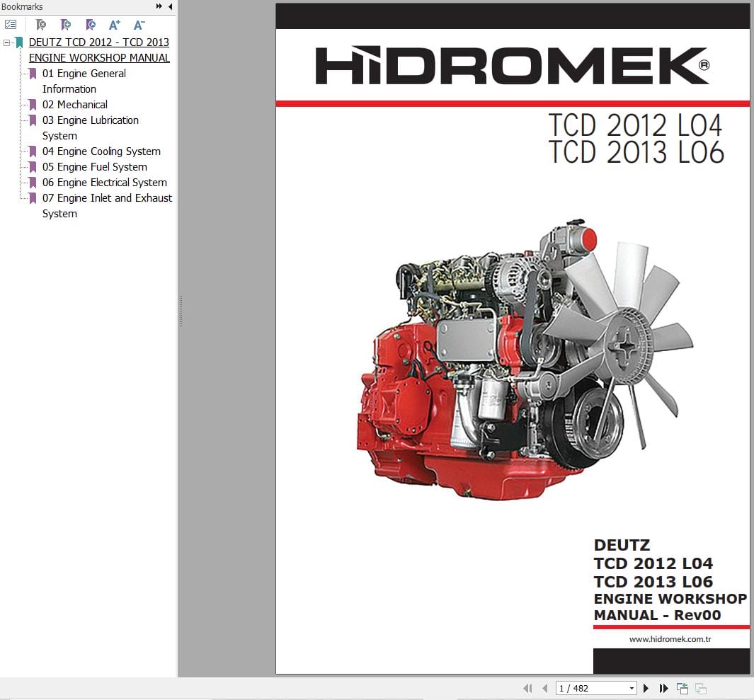The width and height of the screenshot is (754, 700).
Task: Select the 02 Mechanical bookmark
Action: tap(75, 104)
